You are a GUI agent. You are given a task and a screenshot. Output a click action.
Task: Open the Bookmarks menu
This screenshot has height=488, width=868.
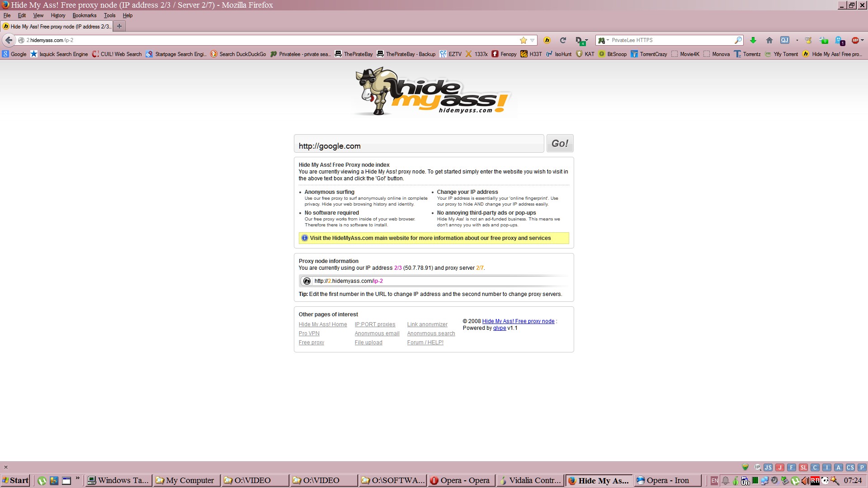point(84,15)
